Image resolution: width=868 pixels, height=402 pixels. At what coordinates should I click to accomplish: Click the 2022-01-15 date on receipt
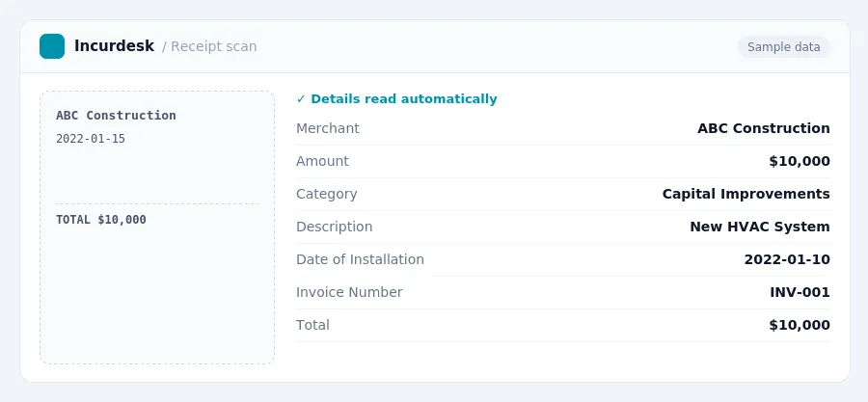91,139
